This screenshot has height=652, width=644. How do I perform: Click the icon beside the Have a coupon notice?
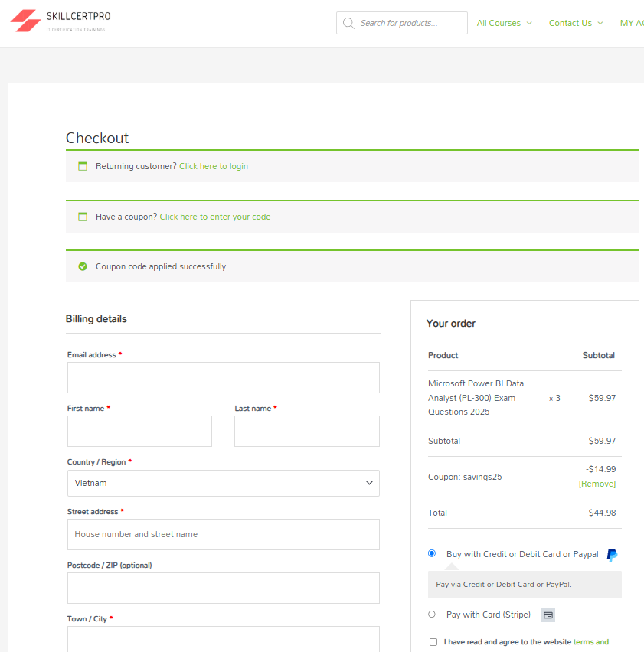coord(83,217)
